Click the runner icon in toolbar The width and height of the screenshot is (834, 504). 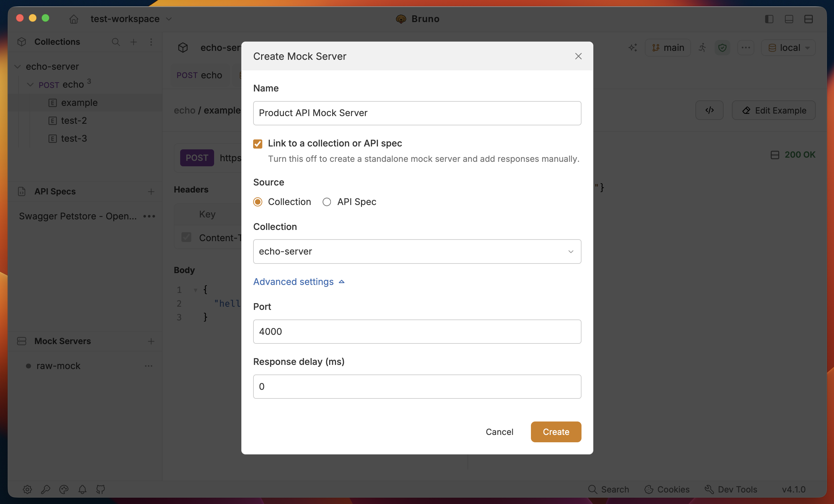[702, 48]
